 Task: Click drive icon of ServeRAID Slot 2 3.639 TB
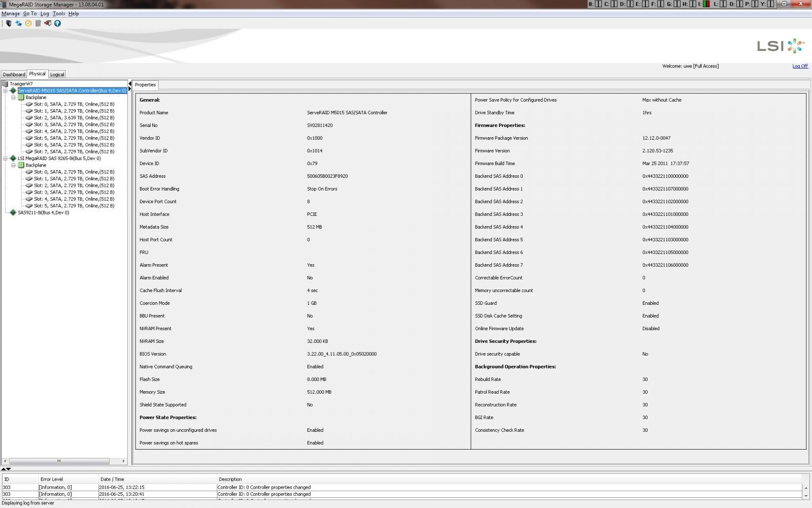(29, 118)
